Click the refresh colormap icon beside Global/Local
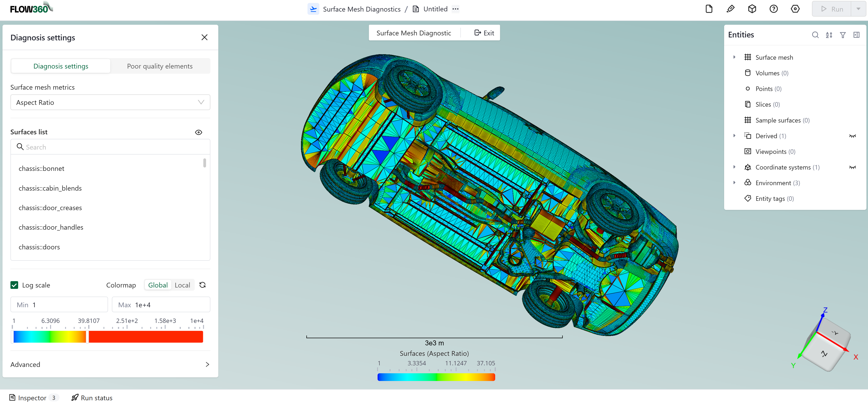Screen dimensions: 868x403 point(202,285)
